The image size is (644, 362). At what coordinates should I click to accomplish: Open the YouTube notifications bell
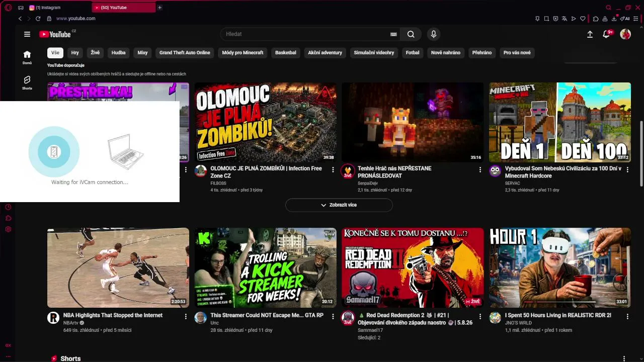[x=607, y=34]
